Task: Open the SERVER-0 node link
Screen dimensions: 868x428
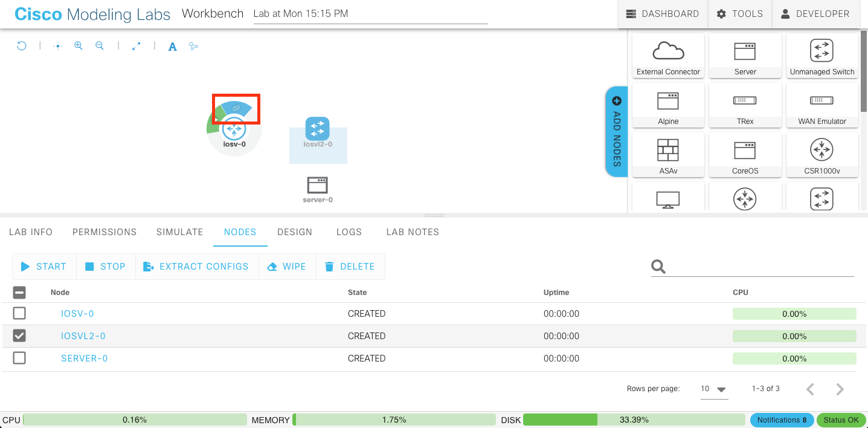Action: 85,358
